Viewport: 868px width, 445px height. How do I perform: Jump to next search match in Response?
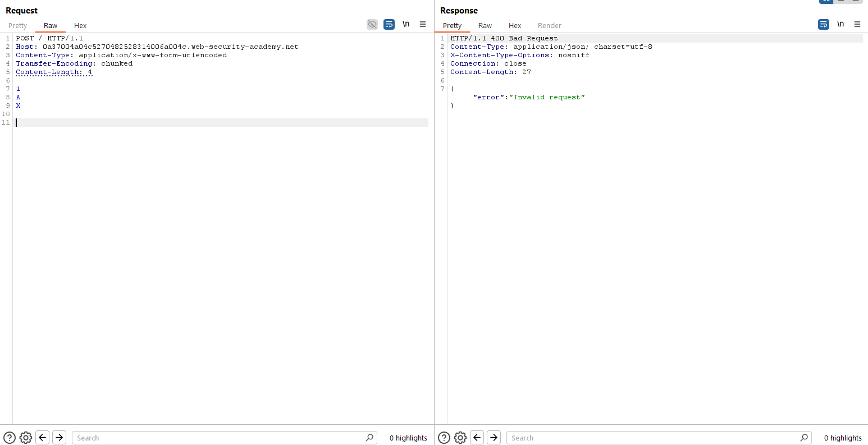pos(494,438)
